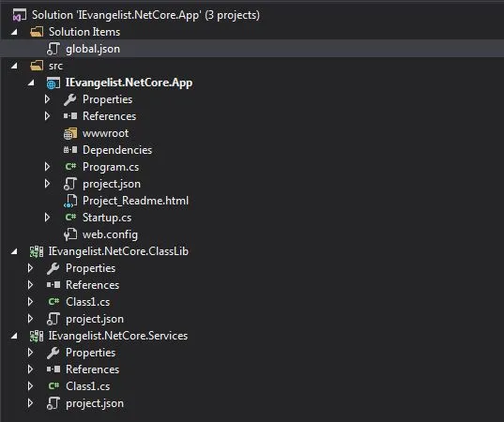
Task: Select the Project_Readme.html file name
Action: click(136, 201)
